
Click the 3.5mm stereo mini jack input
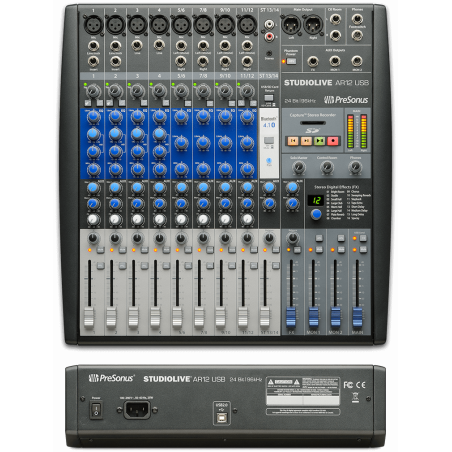[269, 53]
